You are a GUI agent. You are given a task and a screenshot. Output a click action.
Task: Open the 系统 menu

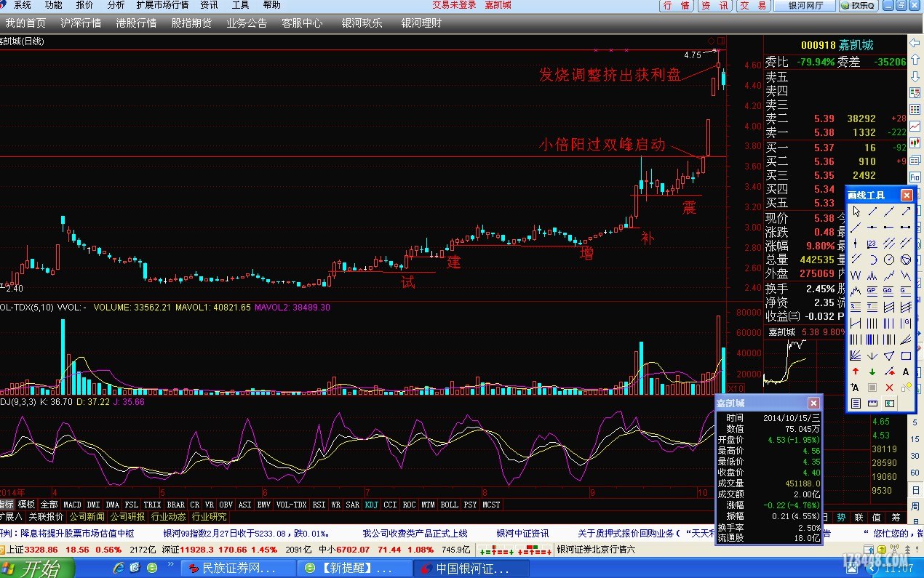click(23, 5)
